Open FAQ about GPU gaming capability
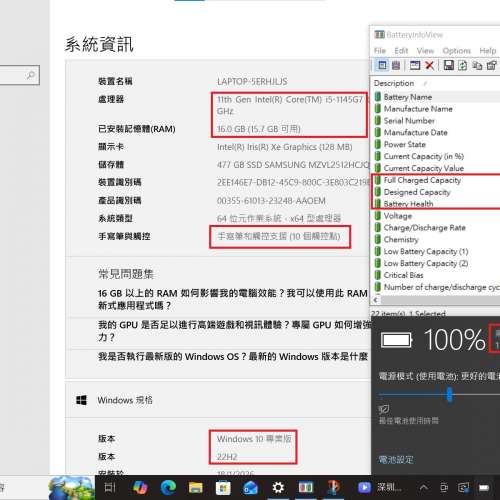 [x=234, y=331]
